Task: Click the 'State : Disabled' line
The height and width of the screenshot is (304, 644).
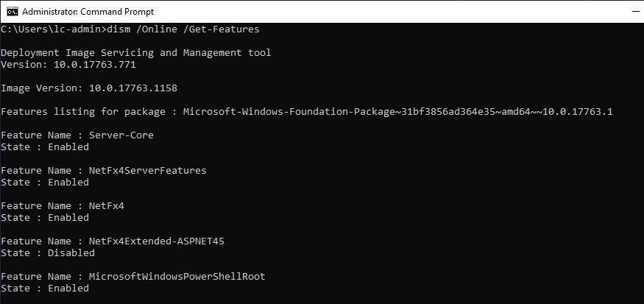Action: click(x=48, y=253)
